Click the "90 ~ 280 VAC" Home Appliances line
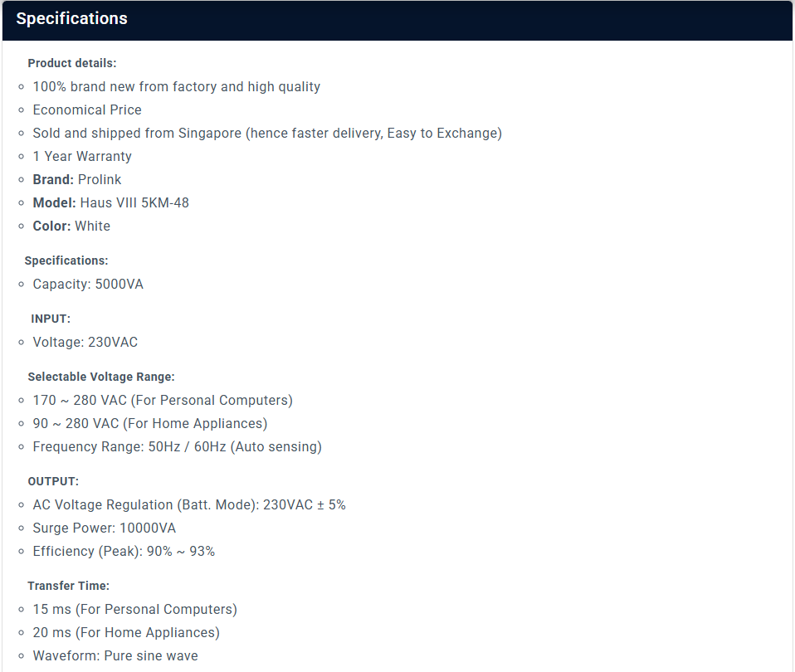 pyautogui.click(x=150, y=423)
